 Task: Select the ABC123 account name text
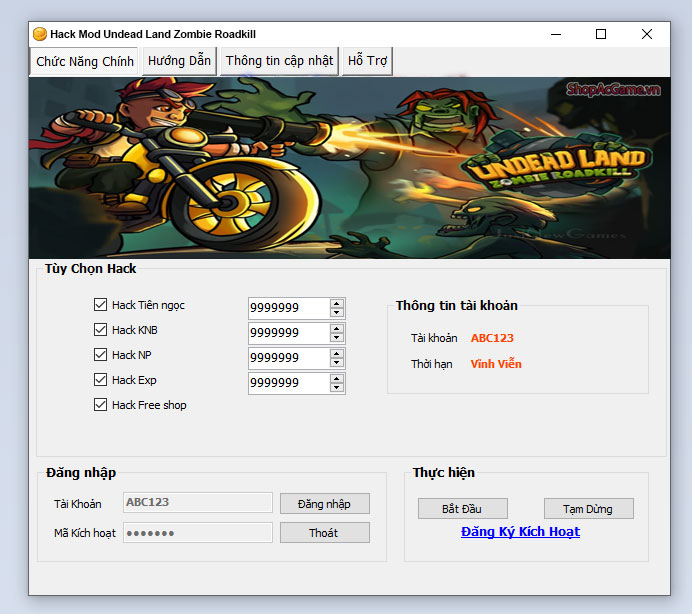pyautogui.click(x=492, y=338)
